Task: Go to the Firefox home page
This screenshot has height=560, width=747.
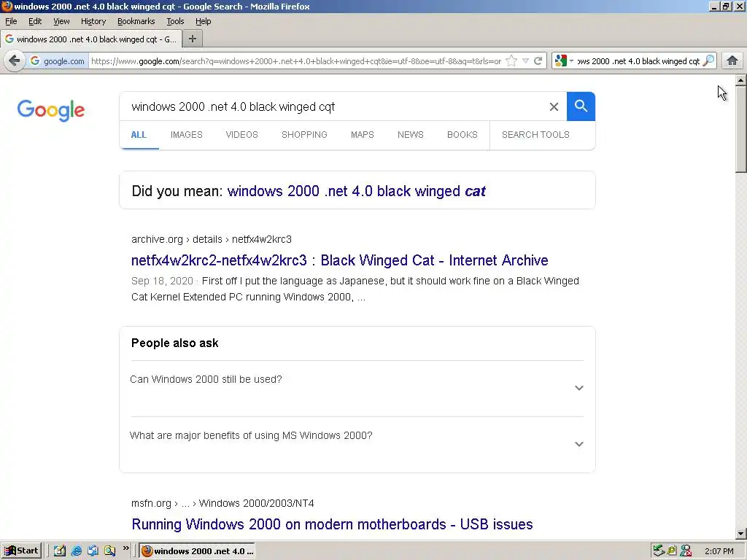Action: click(732, 61)
